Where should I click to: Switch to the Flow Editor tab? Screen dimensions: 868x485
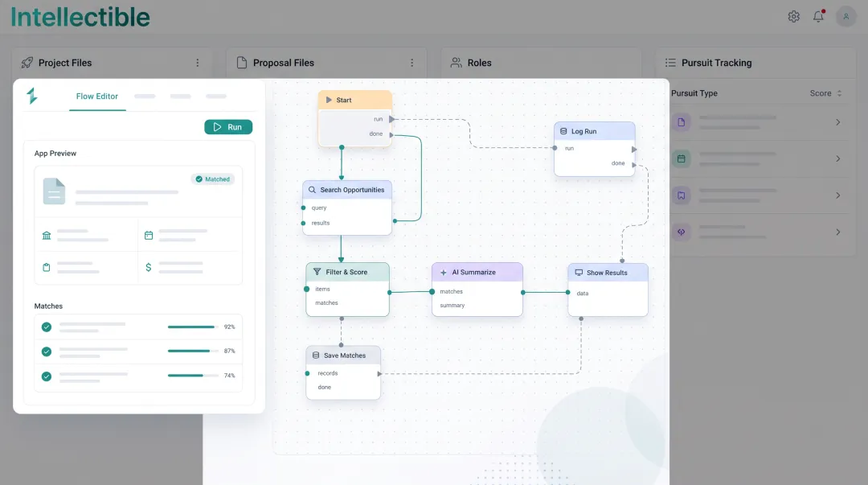coord(97,97)
